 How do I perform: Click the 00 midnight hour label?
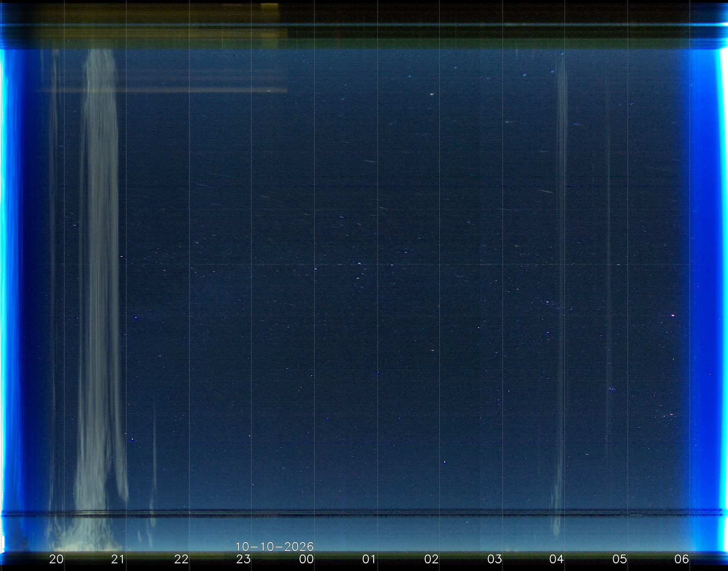[306, 559]
